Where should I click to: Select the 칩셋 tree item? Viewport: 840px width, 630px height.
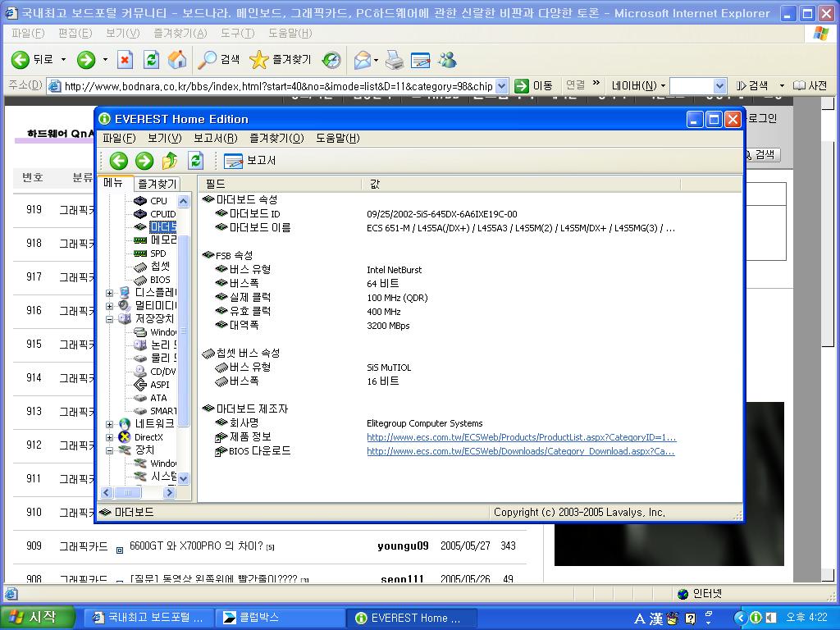tap(160, 267)
